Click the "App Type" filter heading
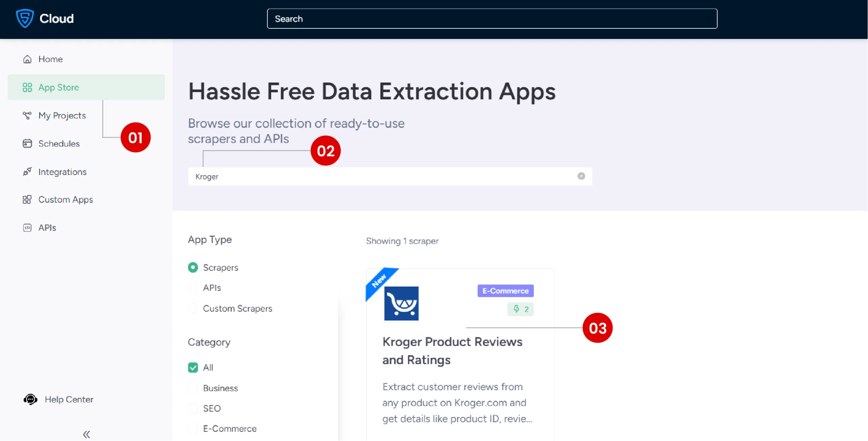The height and width of the screenshot is (441, 868). point(210,239)
